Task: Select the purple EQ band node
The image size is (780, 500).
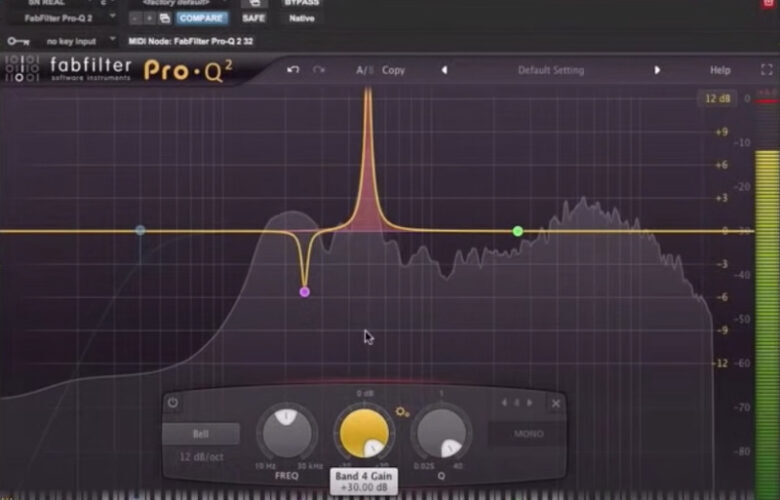Action: point(304,292)
